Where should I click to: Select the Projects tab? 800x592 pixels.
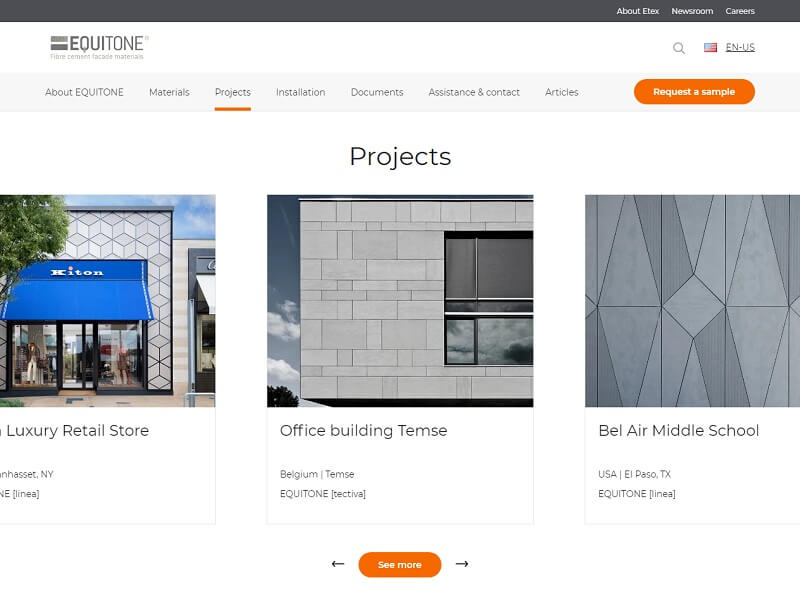(232, 92)
